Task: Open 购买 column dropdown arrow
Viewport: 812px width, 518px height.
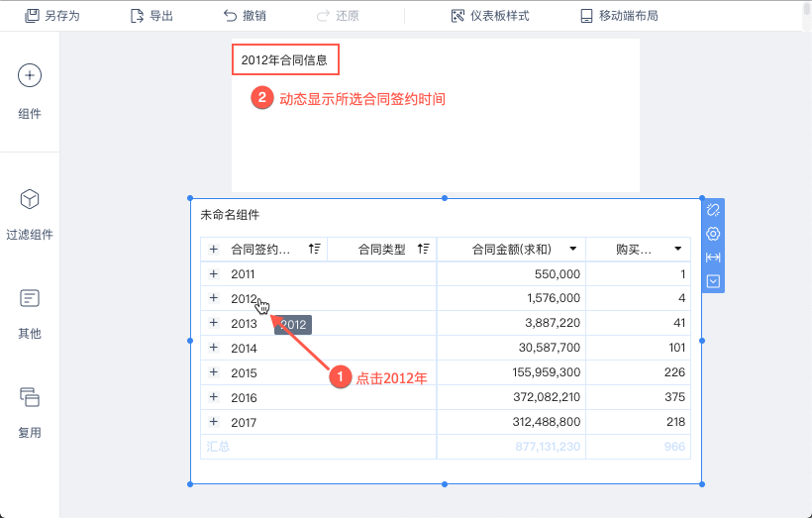Action: click(678, 250)
